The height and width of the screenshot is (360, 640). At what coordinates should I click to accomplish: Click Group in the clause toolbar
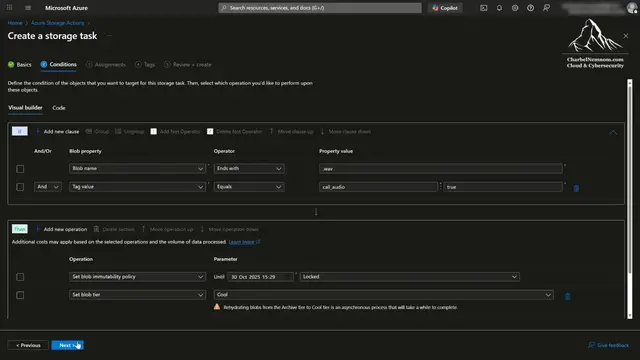pyautogui.click(x=97, y=131)
